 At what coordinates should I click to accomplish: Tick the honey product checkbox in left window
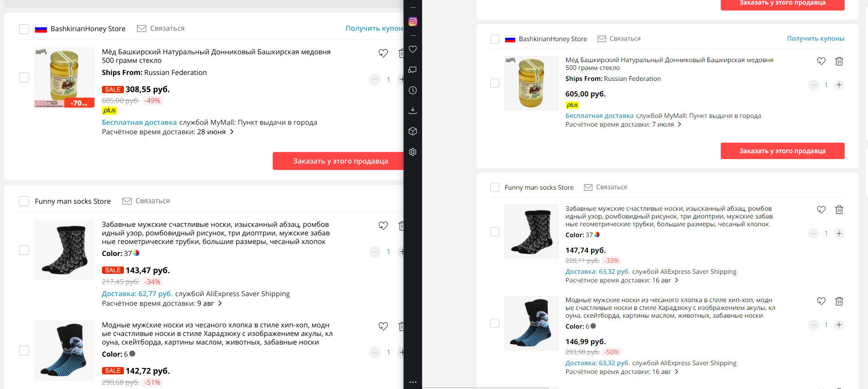[24, 77]
